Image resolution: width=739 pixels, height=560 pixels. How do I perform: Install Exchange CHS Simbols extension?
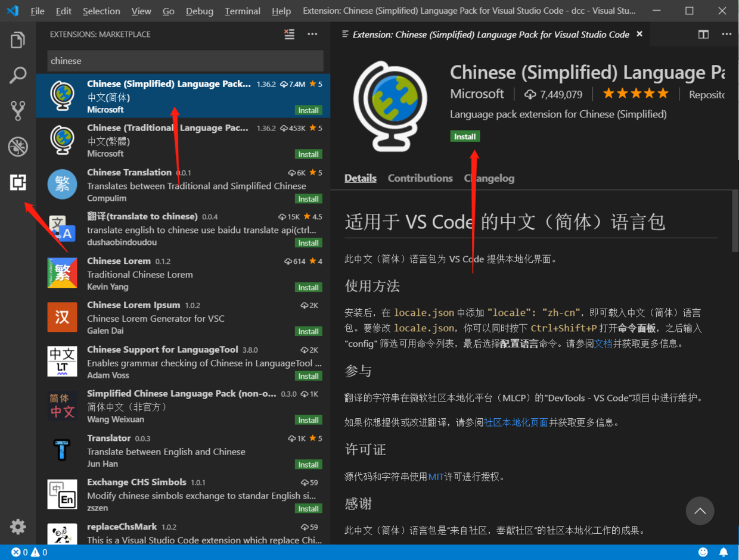(x=309, y=509)
